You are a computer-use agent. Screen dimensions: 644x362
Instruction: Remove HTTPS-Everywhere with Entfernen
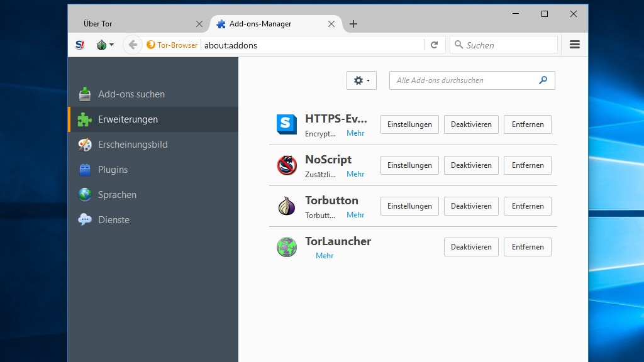[528, 124]
